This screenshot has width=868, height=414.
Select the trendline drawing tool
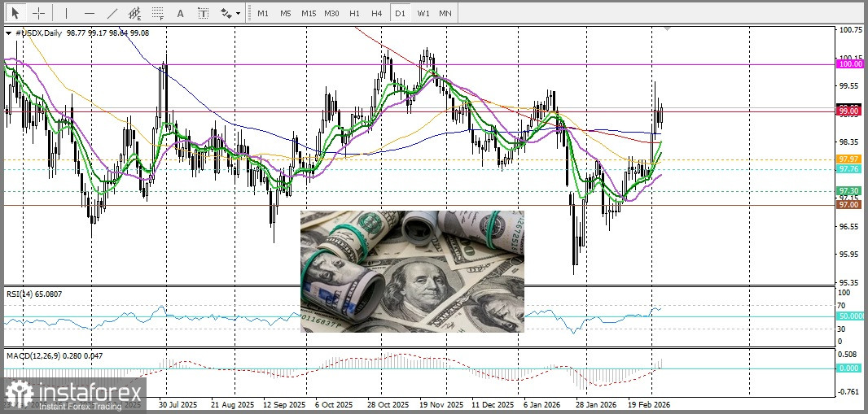pos(112,13)
